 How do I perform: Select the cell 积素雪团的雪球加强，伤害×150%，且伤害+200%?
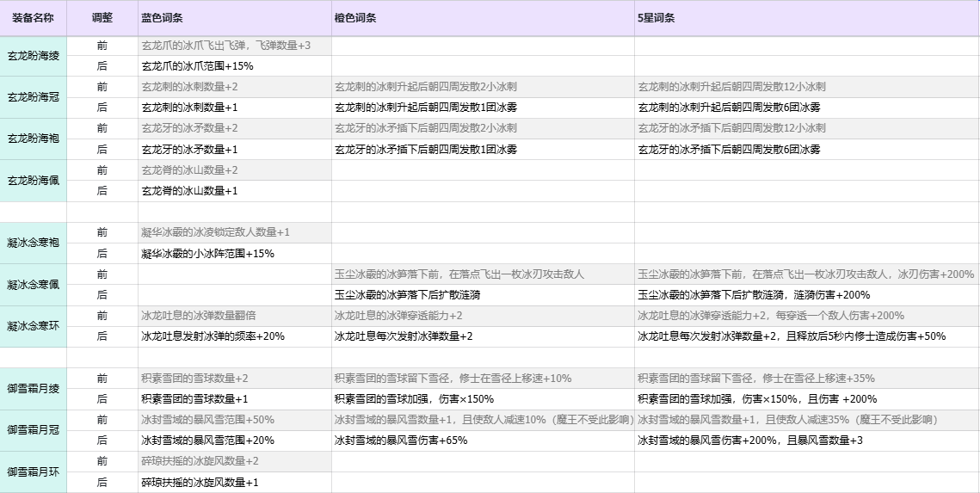(x=745, y=399)
